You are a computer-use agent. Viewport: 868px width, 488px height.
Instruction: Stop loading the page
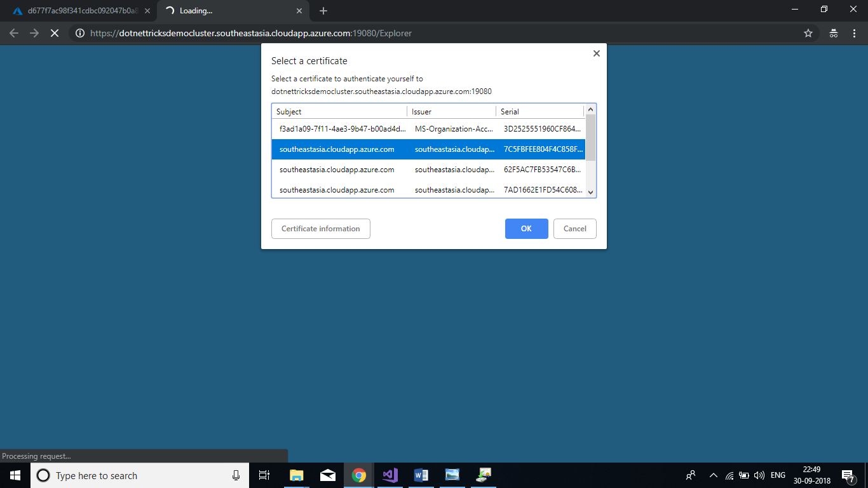(55, 33)
